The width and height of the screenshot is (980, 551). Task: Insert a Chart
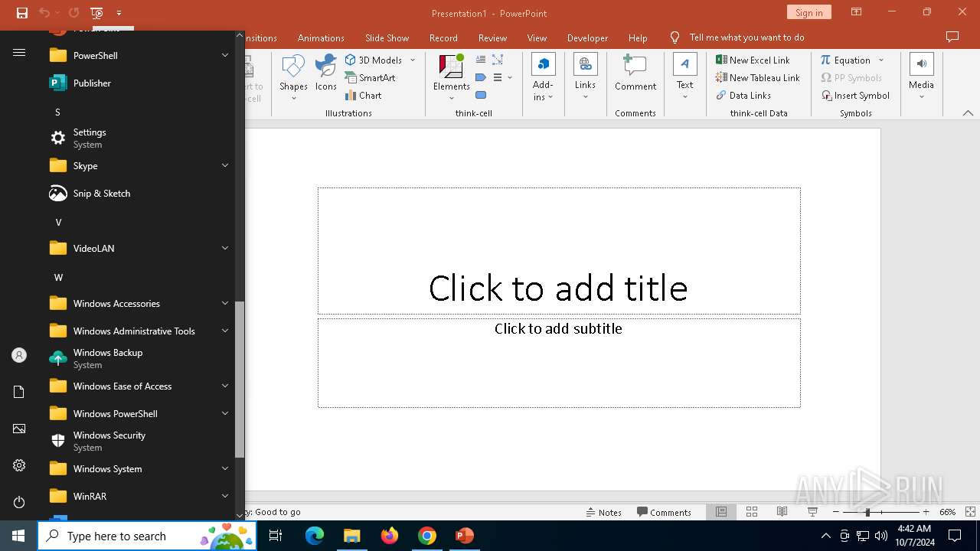(x=363, y=95)
